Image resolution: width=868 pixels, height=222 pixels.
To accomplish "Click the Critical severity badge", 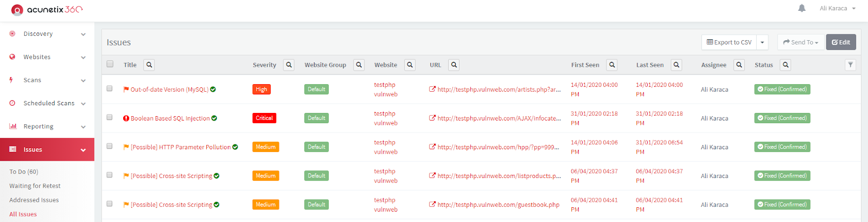I will (264, 118).
